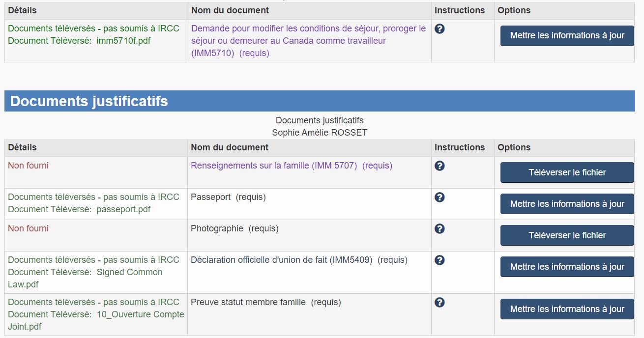Click the 10_Ouverture Compte Joint.pdf file text

pyautogui.click(x=140, y=314)
